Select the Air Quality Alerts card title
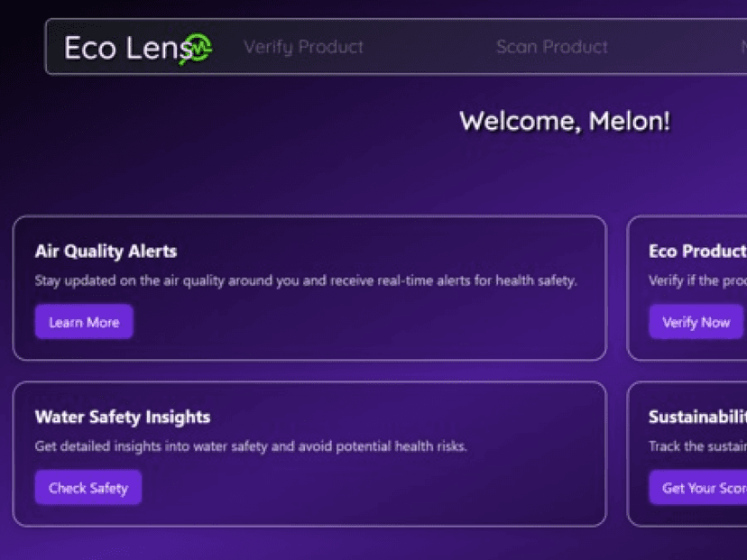 point(106,252)
